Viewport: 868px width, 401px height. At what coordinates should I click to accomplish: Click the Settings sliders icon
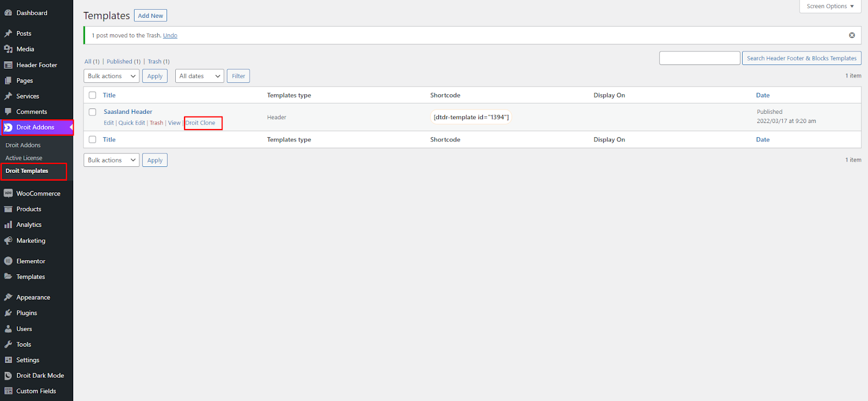(x=8, y=360)
